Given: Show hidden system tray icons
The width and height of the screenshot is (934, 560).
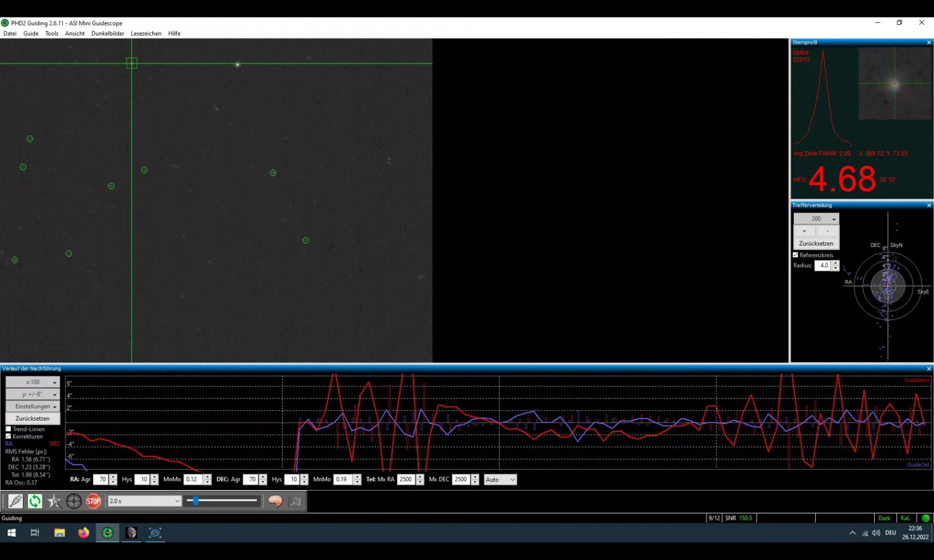Looking at the screenshot, I should (x=853, y=533).
